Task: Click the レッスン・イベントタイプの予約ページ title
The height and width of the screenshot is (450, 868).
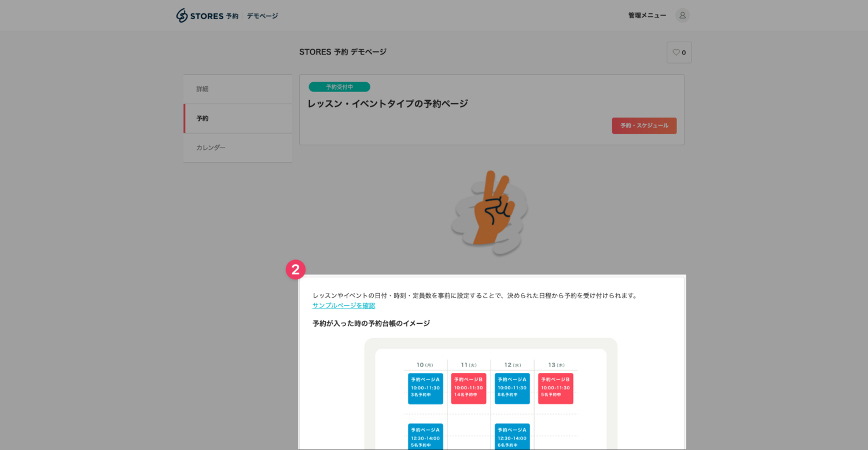Action: click(388, 104)
